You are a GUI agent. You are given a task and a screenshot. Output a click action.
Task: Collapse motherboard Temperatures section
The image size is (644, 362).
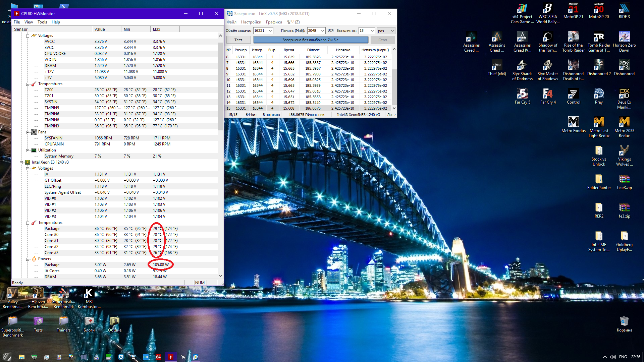coord(28,84)
